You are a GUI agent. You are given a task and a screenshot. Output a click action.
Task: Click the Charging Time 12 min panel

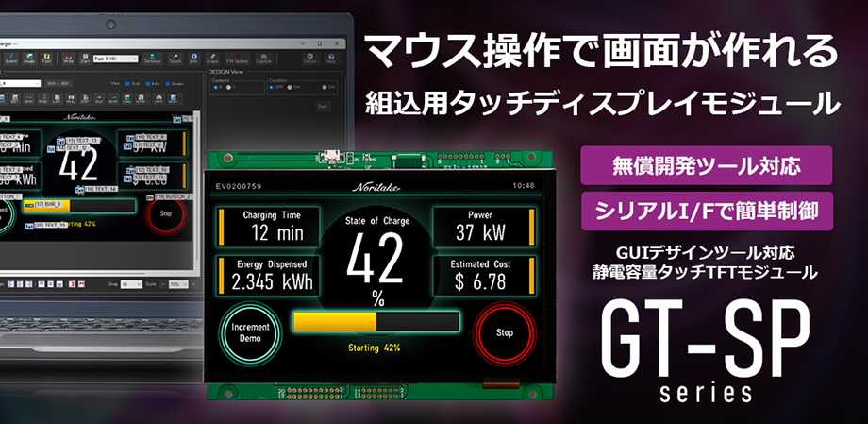pos(269,226)
